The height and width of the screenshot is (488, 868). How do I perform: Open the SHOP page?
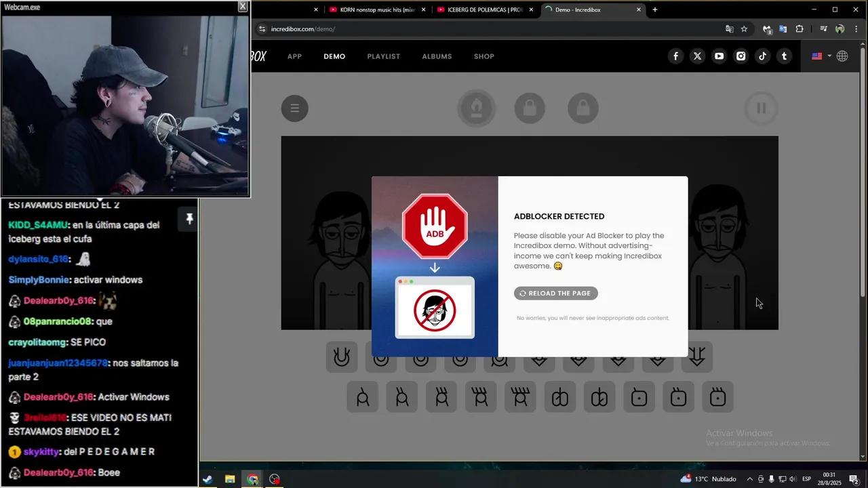pos(484,56)
